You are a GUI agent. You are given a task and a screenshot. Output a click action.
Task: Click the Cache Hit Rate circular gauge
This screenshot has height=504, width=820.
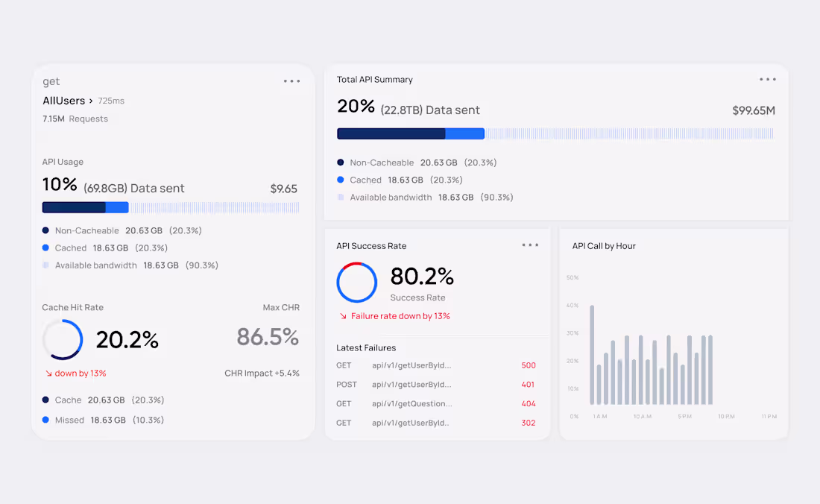(x=63, y=340)
